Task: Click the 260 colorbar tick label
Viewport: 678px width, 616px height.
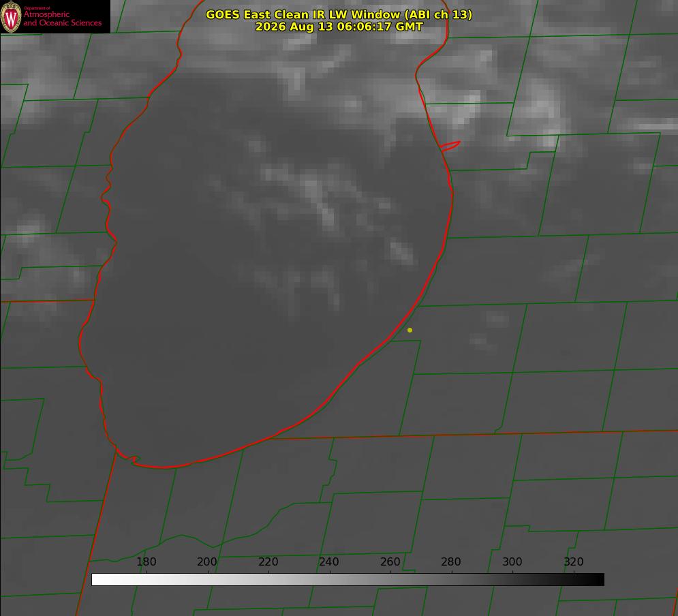Action: [390, 561]
